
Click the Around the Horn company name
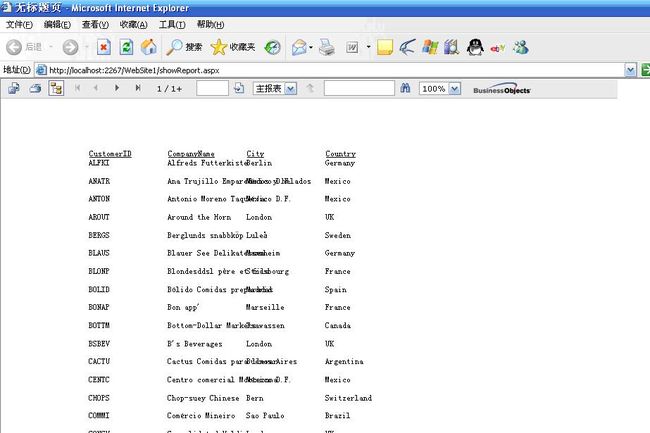pyautogui.click(x=199, y=217)
